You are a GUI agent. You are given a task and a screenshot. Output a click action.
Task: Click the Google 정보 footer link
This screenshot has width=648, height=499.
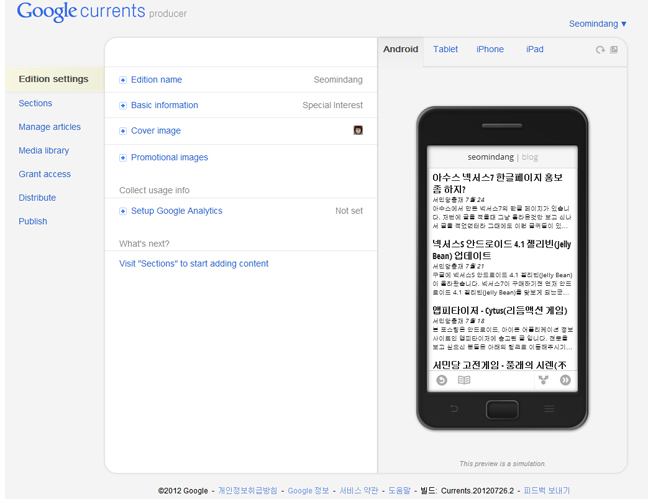point(308,491)
